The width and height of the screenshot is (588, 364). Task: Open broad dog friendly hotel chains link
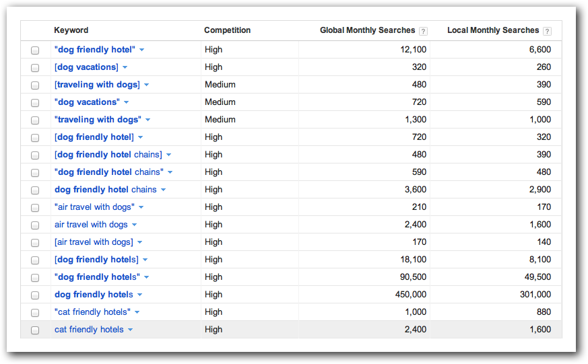click(x=105, y=190)
